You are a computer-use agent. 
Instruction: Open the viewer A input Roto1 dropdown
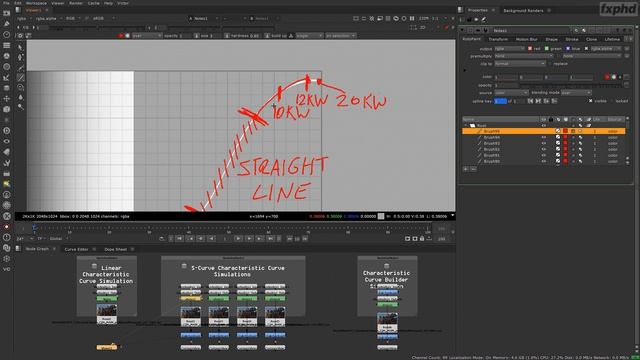[204, 18]
